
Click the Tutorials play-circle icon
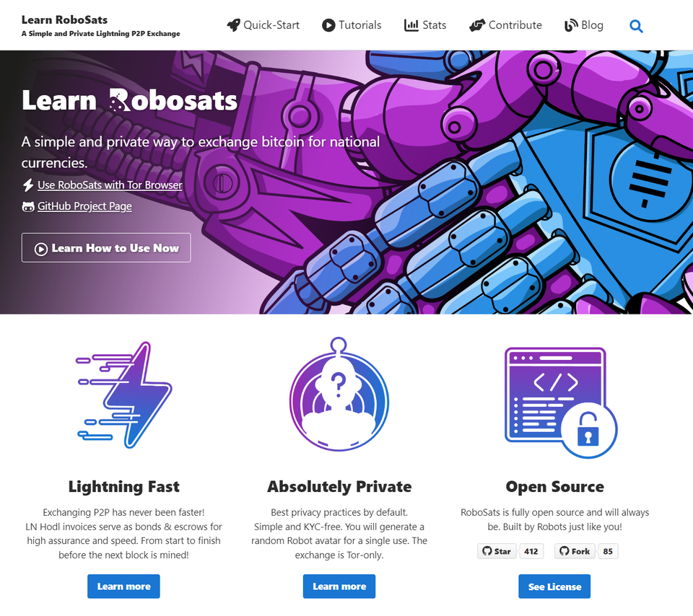[328, 25]
